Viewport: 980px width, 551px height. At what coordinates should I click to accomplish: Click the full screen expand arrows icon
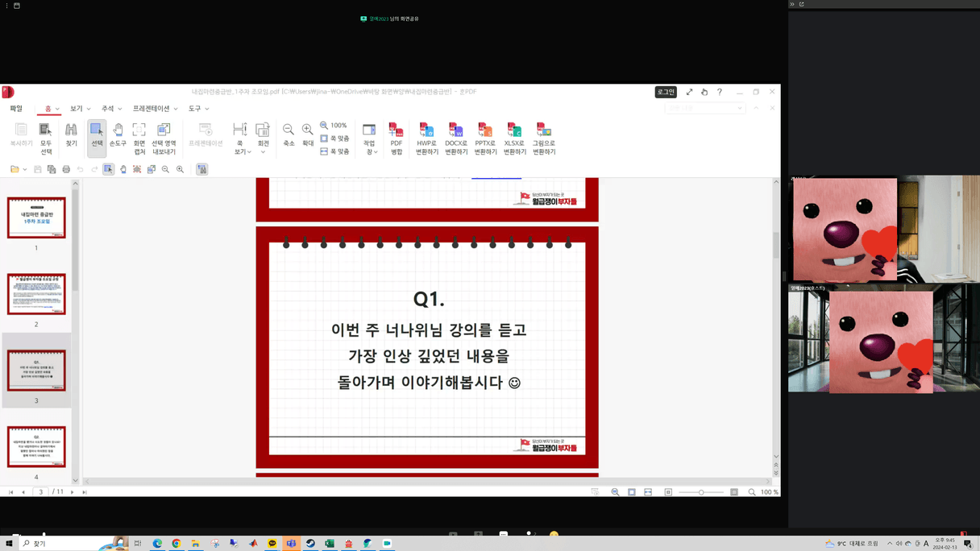689,92
